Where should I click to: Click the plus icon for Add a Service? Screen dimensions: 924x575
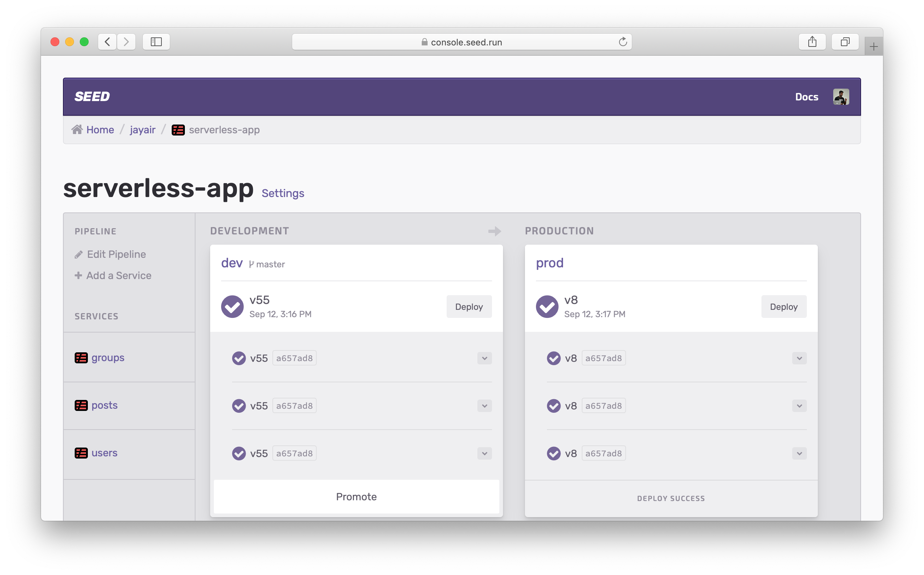coord(78,275)
